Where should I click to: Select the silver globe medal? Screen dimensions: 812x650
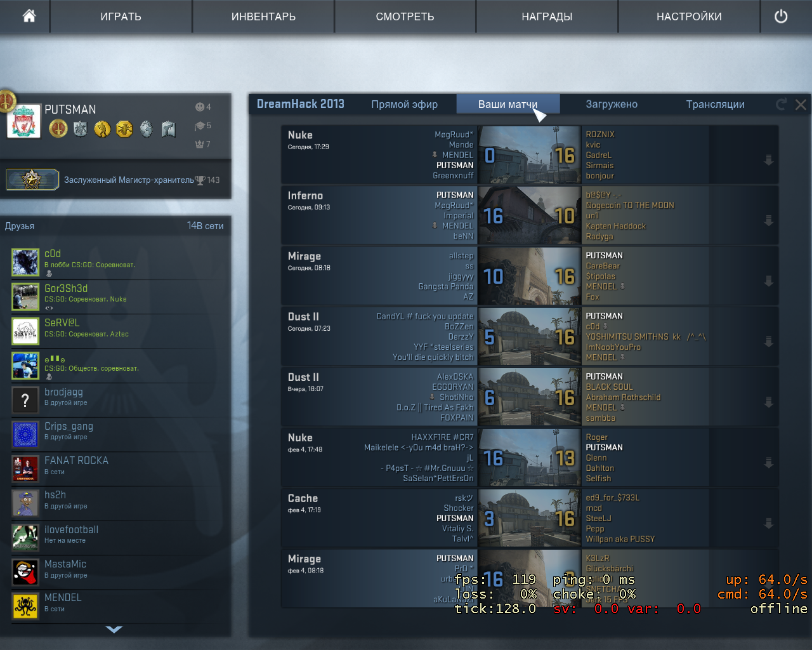(146, 129)
